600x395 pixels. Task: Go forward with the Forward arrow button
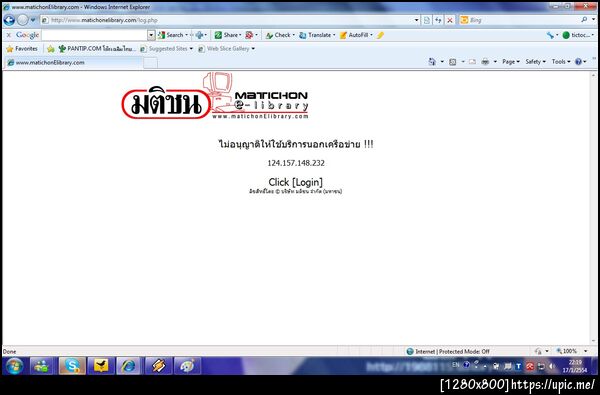pyautogui.click(x=23, y=20)
